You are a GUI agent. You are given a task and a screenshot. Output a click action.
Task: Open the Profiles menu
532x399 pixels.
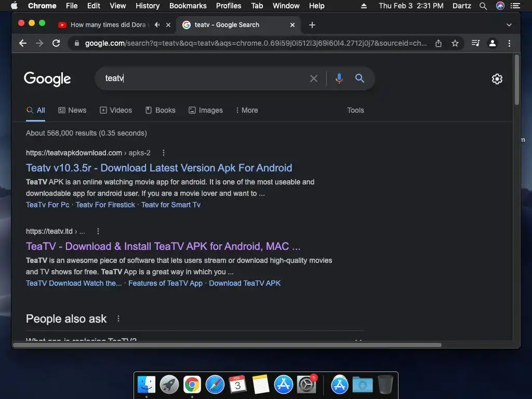click(229, 6)
